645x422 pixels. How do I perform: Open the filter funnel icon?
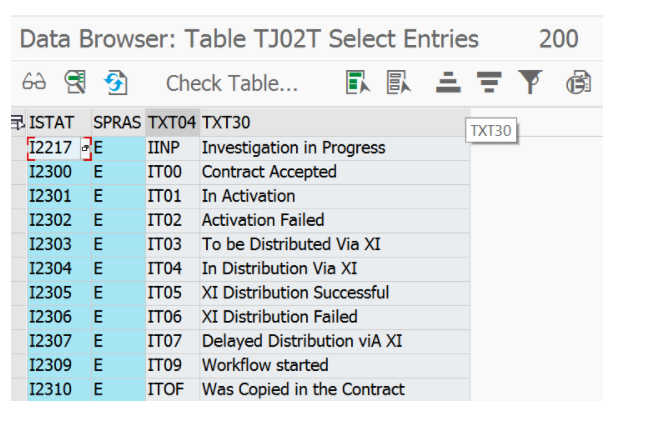pos(530,82)
